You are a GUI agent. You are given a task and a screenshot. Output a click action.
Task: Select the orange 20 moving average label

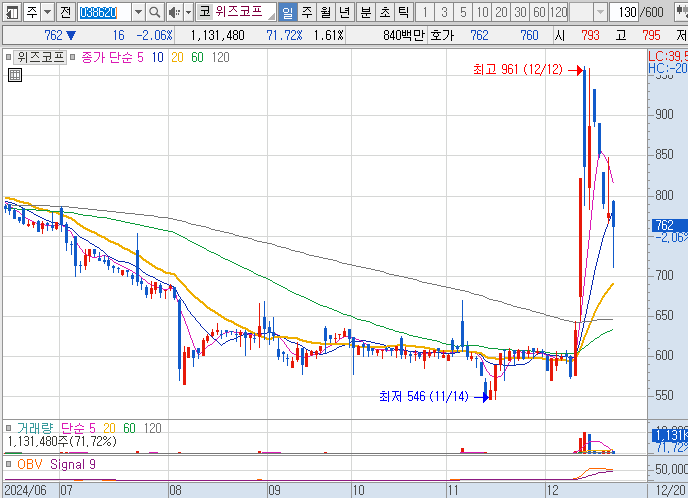(177, 57)
